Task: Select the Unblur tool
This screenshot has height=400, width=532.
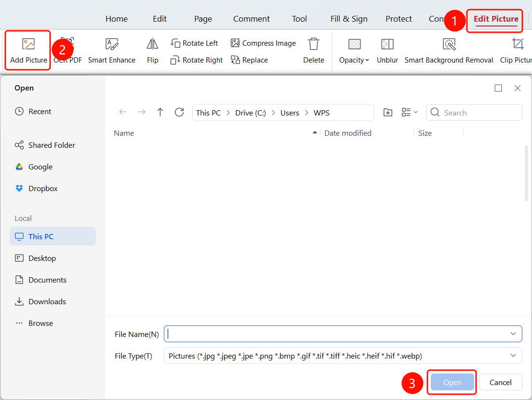Action: point(387,51)
